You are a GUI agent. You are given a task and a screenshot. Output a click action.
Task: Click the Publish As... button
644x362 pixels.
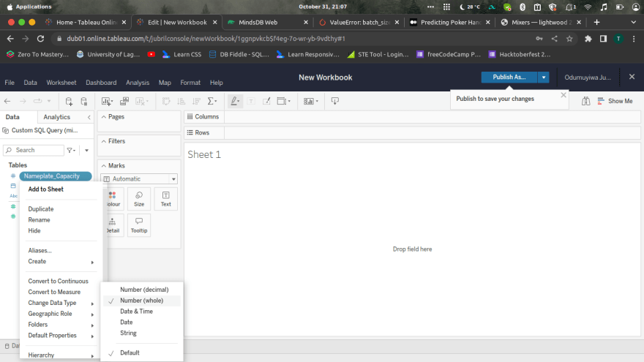tap(509, 78)
